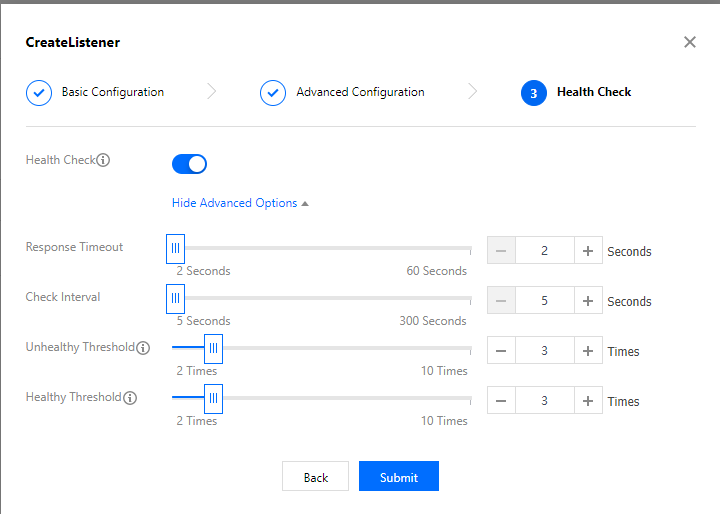Increase Check Interval with plus button
Image resolution: width=720 pixels, height=514 pixels.
tap(588, 301)
